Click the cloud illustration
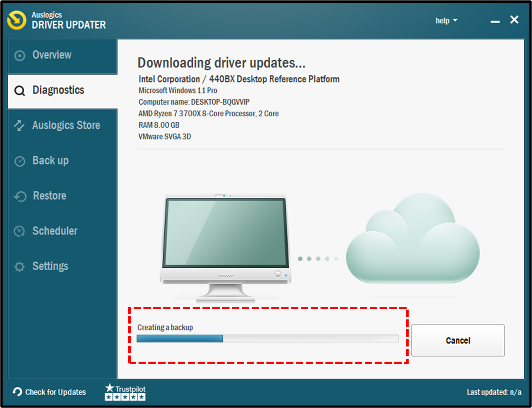The image size is (532, 408). pos(413,238)
